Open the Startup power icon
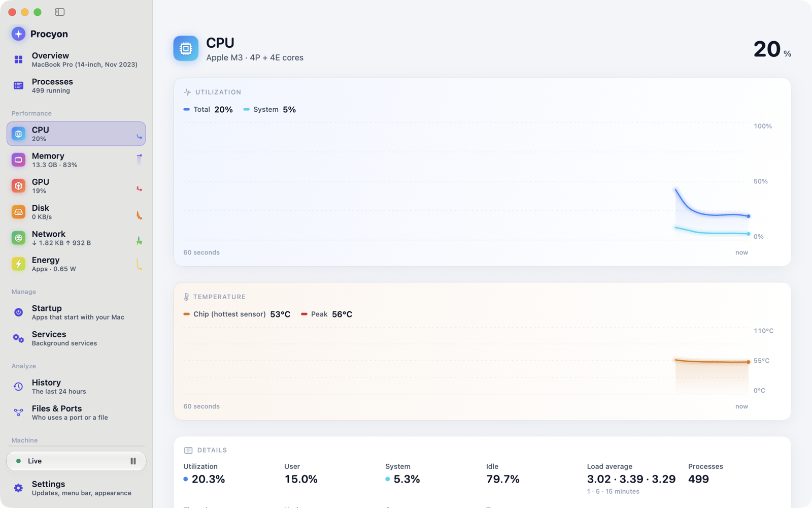The height and width of the screenshot is (508, 812). tap(18, 312)
